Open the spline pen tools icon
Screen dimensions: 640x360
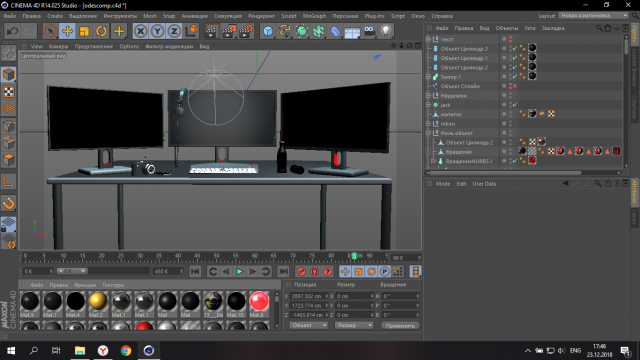pyautogui.click(x=285, y=31)
